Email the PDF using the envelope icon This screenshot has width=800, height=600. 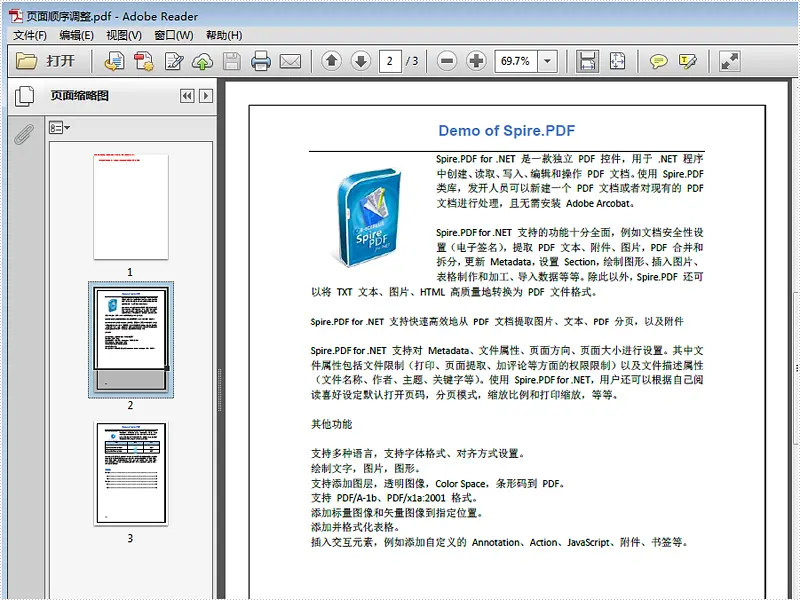coord(290,61)
